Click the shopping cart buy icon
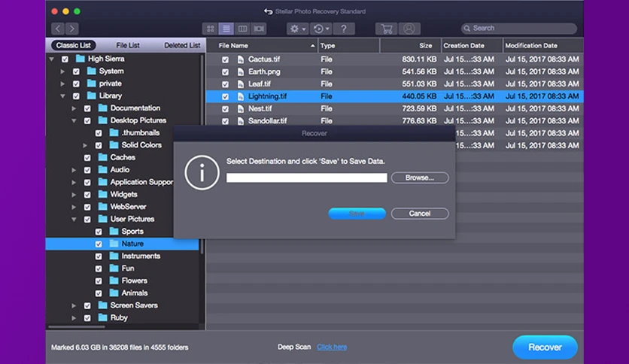This screenshot has width=629, height=364. coord(387,29)
